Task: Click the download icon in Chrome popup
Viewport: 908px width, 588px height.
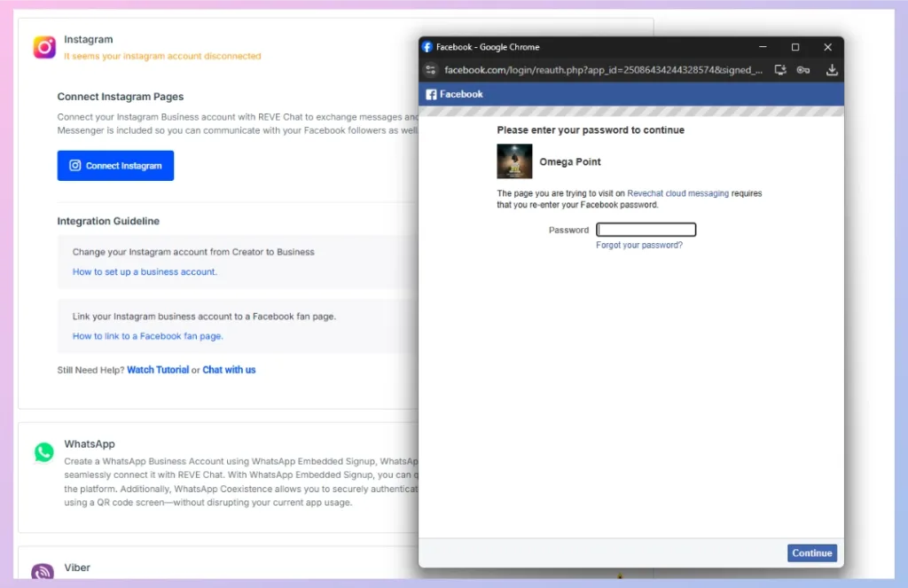Action: 832,70
